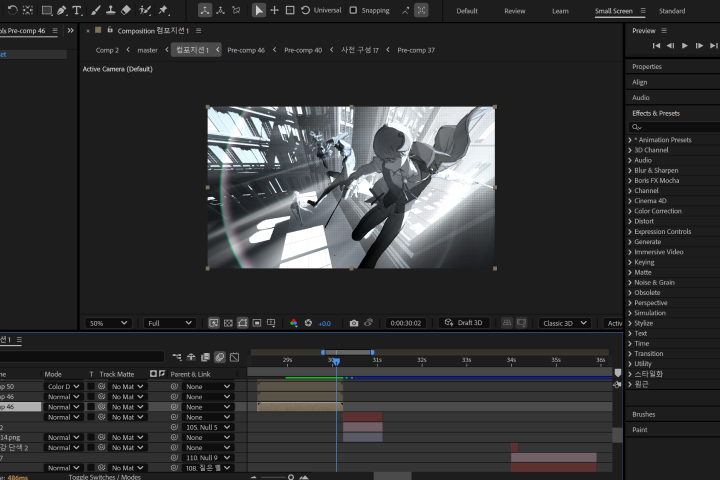
Task: Switch to the Default workspace
Action: (467, 11)
